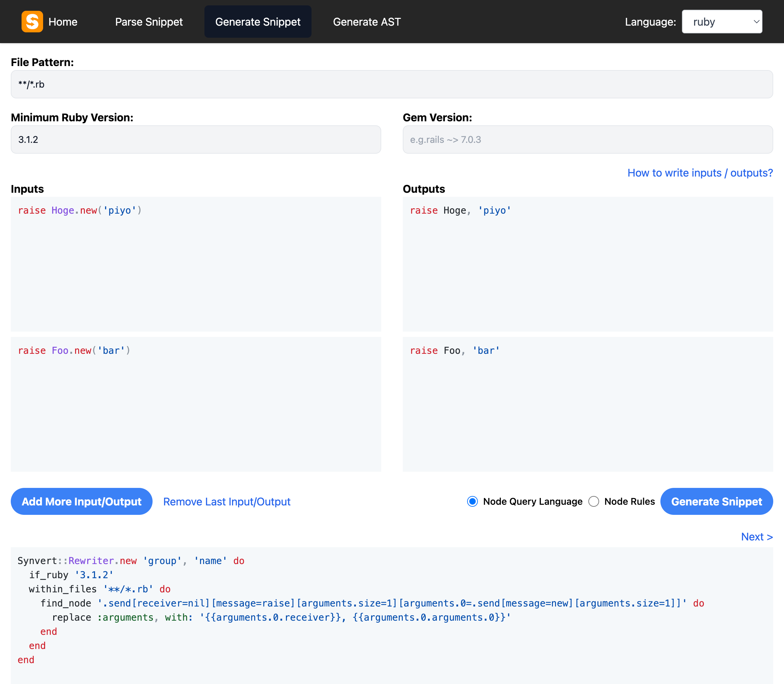Click the second output editor with raise Foo
784x684 pixels.
point(588,404)
